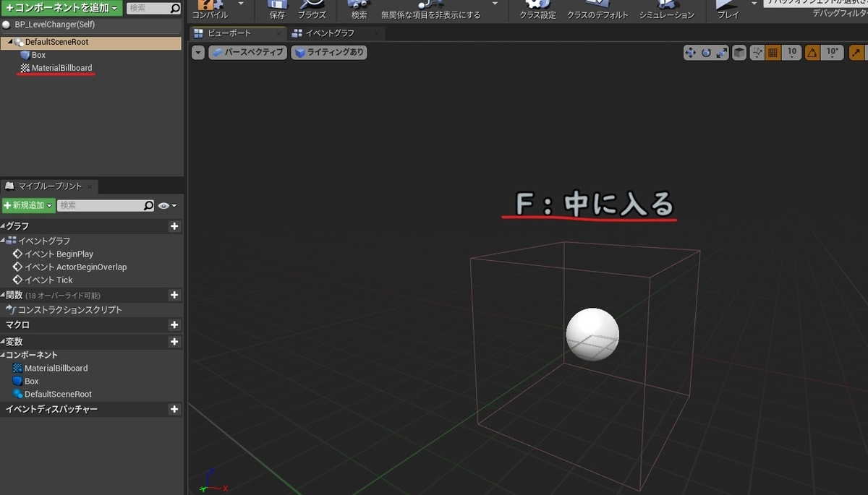Viewport: 868px width, 495px height.
Task: Open Hide Unrelated options dropdown arrow
Action: 495,4
